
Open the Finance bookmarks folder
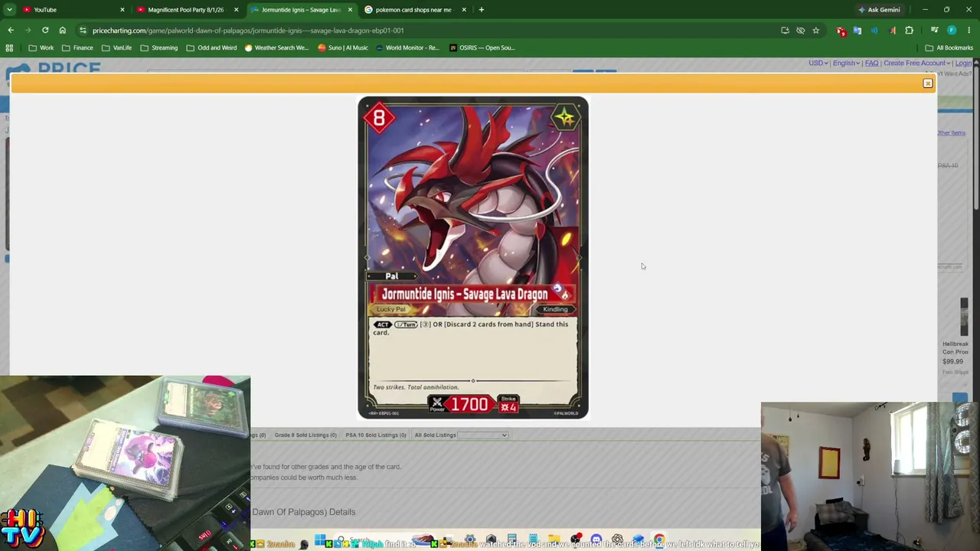tap(77, 47)
